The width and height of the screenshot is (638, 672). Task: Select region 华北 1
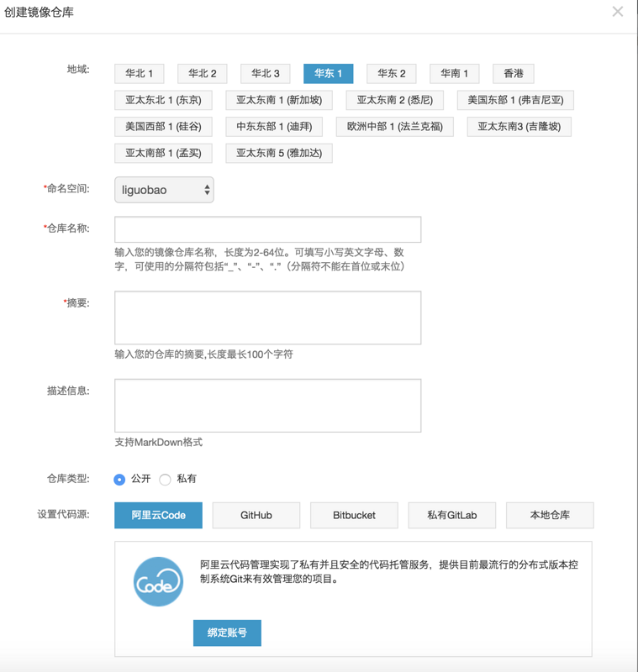(x=140, y=74)
